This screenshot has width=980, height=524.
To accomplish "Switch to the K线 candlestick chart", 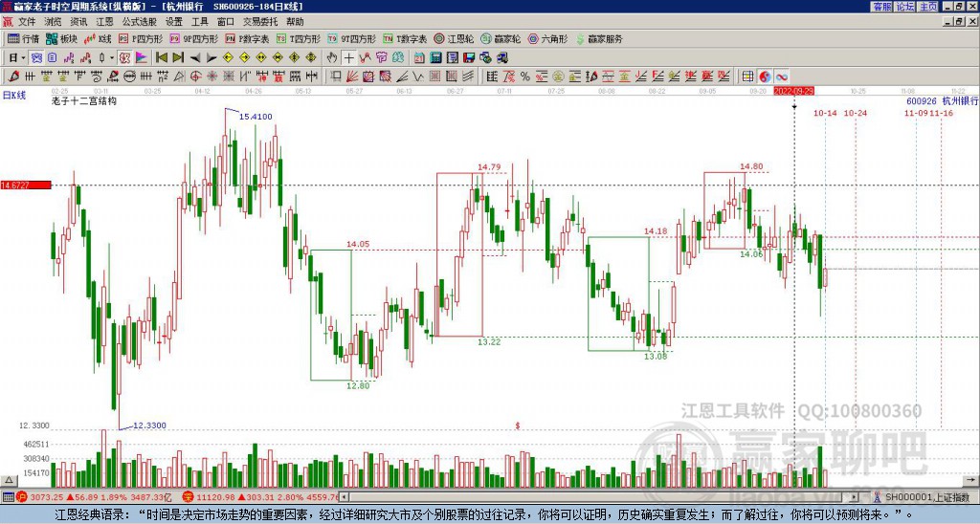I will click(x=99, y=38).
